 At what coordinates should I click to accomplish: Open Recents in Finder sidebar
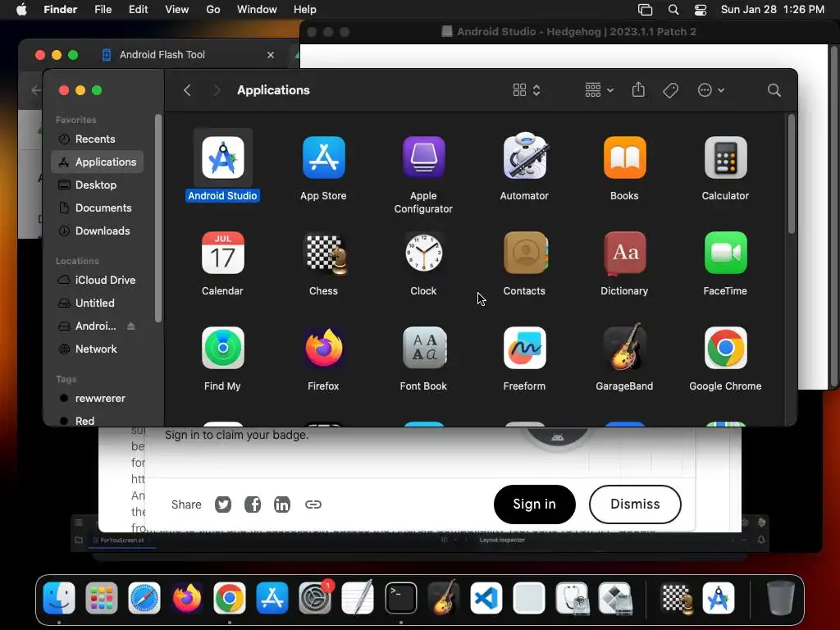point(97,139)
